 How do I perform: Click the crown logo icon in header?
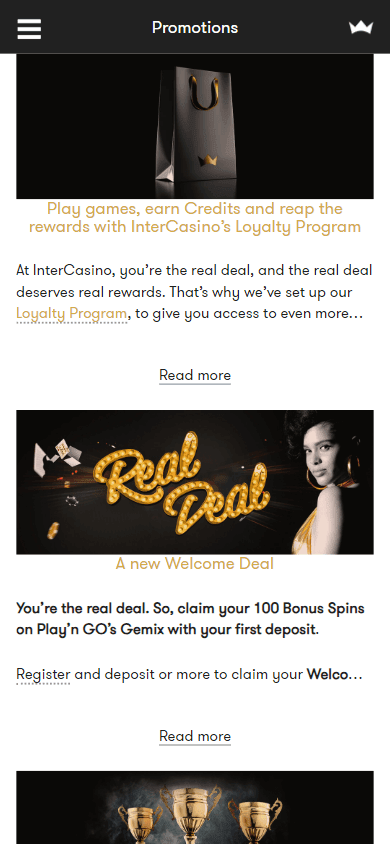(x=360, y=27)
